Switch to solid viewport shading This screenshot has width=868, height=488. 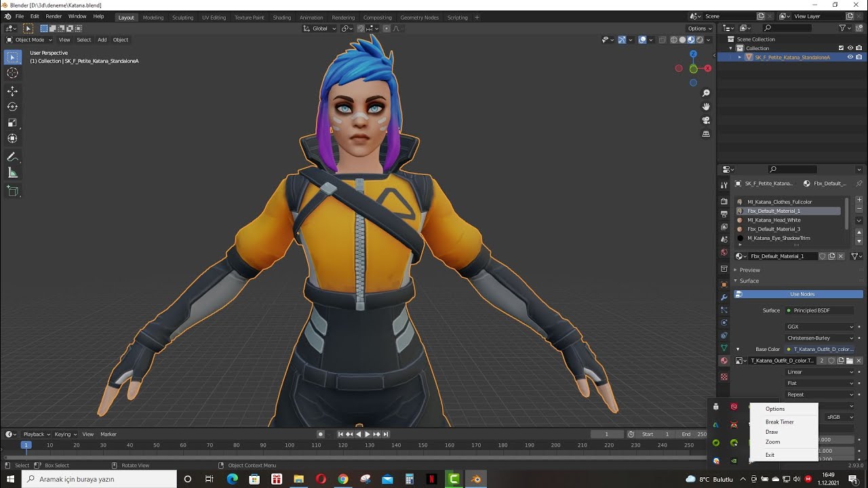click(x=682, y=40)
